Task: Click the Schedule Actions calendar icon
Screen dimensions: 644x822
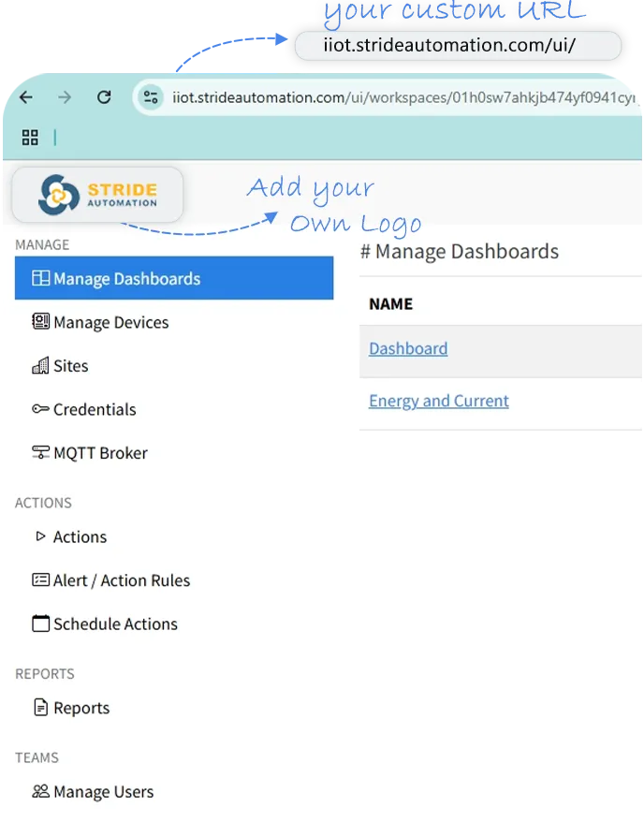Action: 40,624
